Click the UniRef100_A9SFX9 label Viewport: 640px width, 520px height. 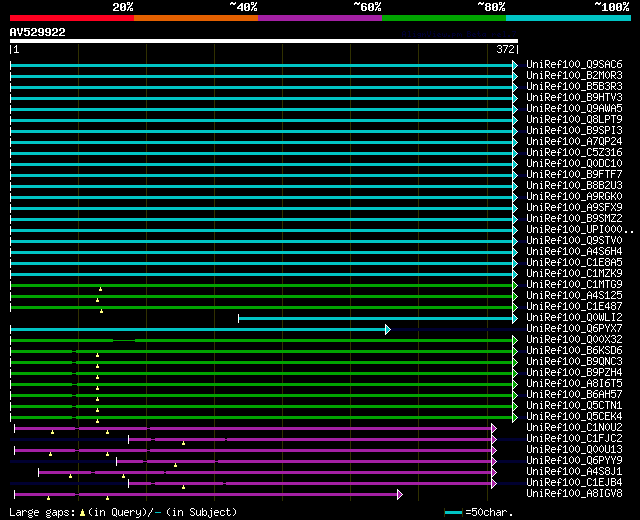[x=574, y=208]
